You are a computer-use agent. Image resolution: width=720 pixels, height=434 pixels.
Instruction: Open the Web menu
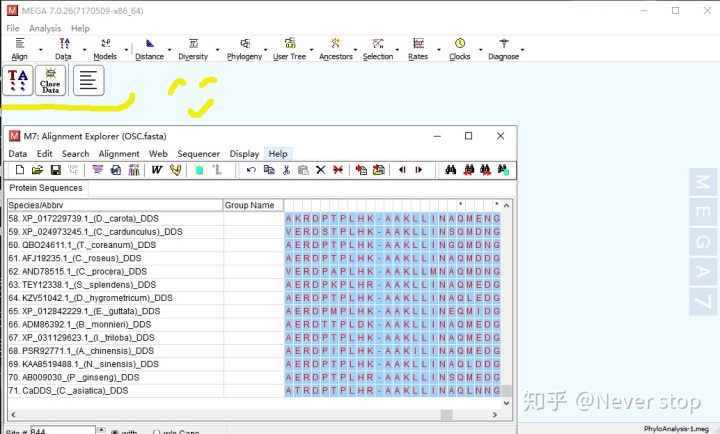[x=158, y=154]
